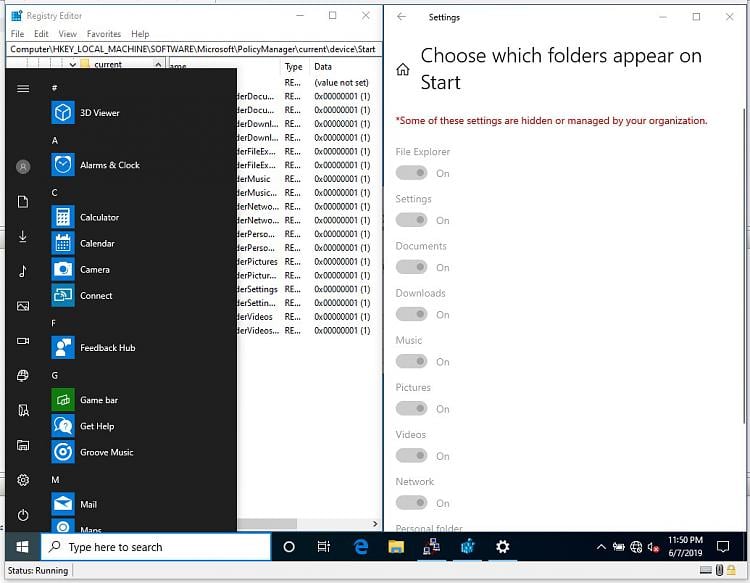Click the Registry Editor horizontal scrollbar
The width and height of the screenshot is (750, 583).
267,524
